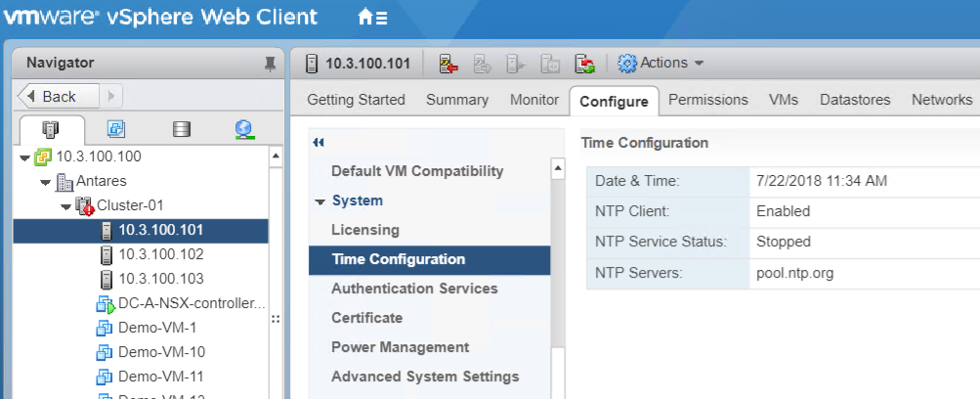Click NTP Service Status value Stopped
The image size is (980, 399).
coord(784,242)
